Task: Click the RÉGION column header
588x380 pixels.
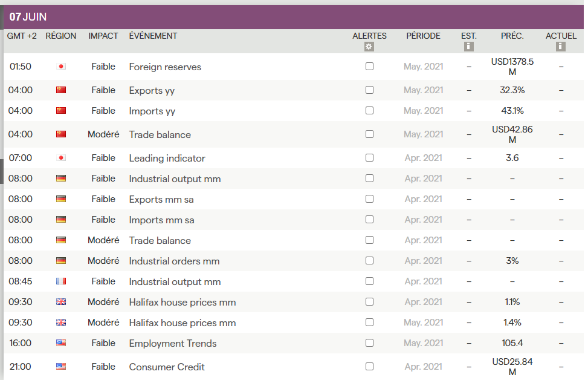Action: click(x=61, y=36)
